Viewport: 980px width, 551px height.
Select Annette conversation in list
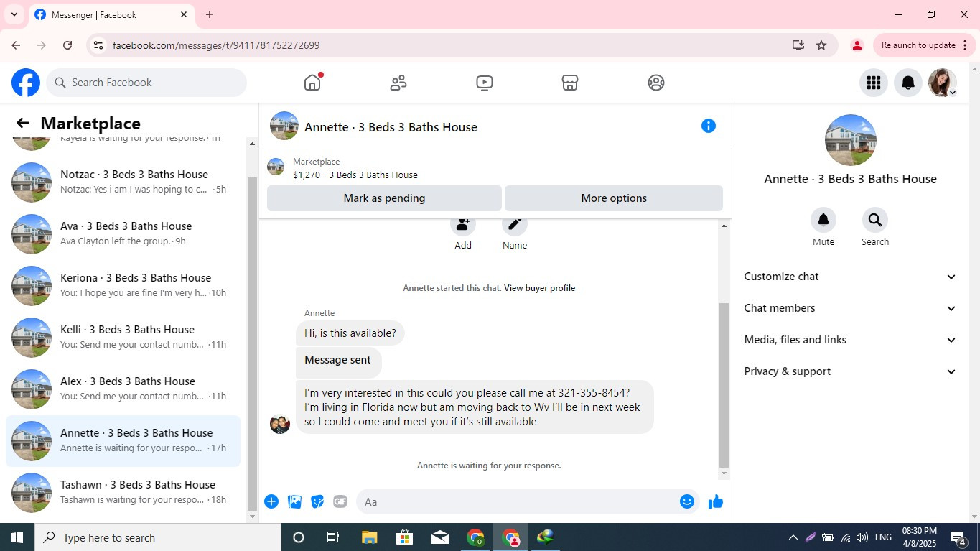pos(123,441)
